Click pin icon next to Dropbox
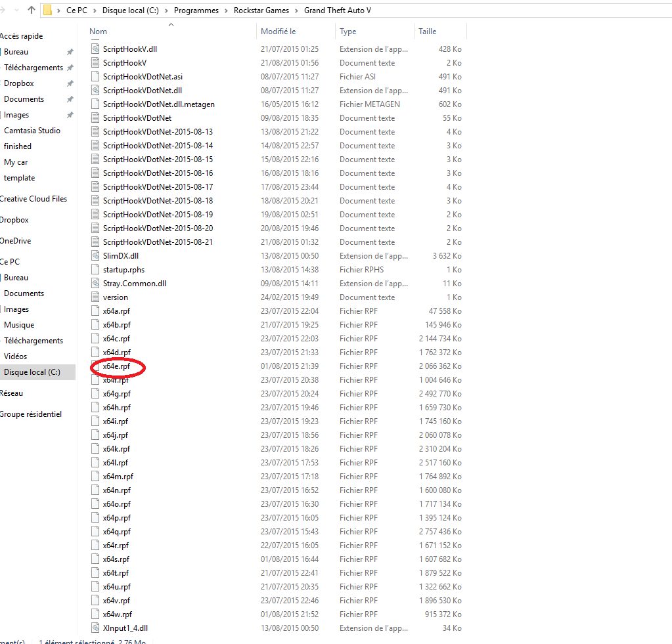 pos(70,83)
